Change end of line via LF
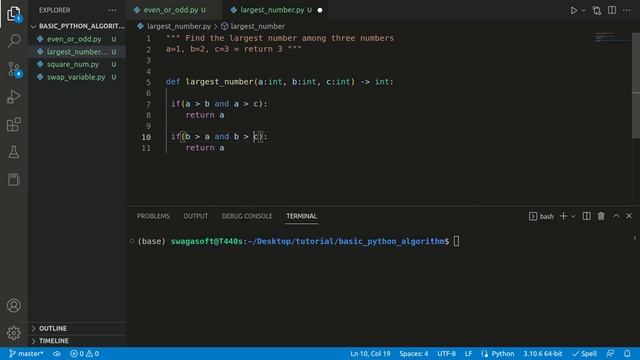Viewport: 640px width, 360px height. [x=468, y=353]
